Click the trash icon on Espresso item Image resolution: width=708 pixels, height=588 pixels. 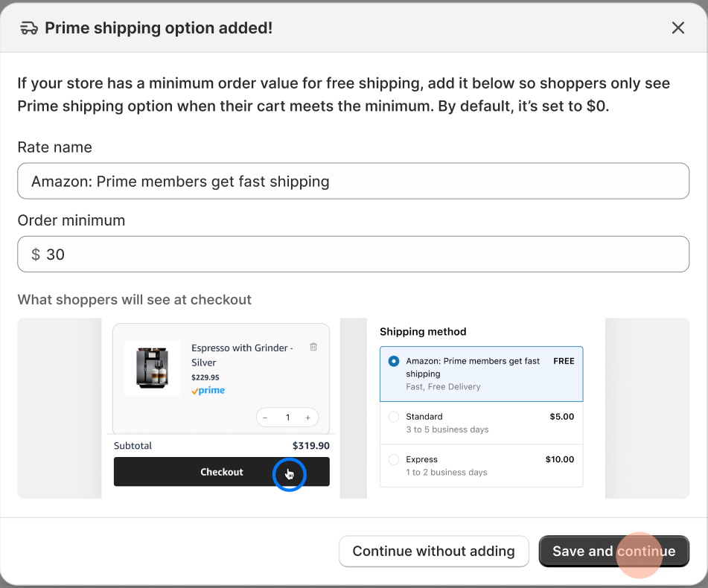pos(313,347)
